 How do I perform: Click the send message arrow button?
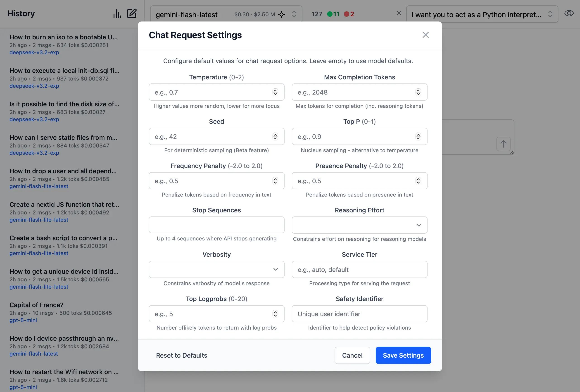coord(504,144)
